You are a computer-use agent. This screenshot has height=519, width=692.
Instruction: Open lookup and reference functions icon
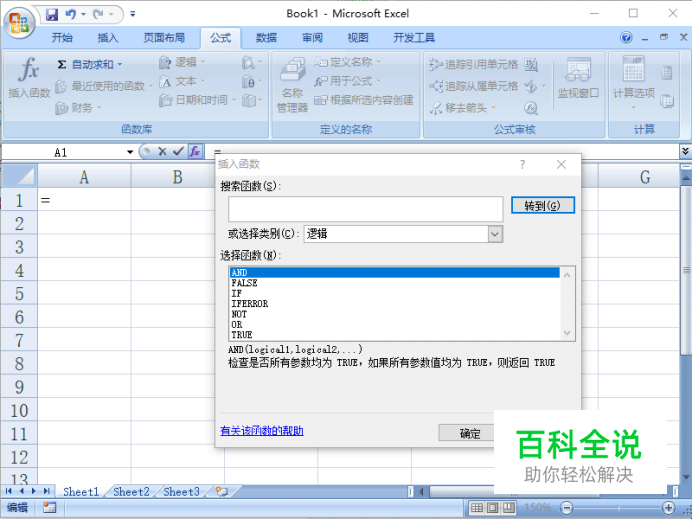[252, 62]
